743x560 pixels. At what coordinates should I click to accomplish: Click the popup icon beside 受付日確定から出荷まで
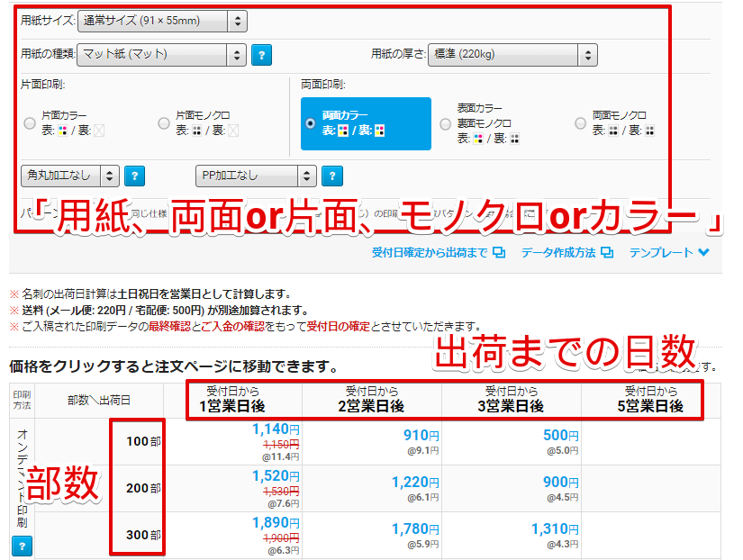pyautogui.click(x=499, y=253)
